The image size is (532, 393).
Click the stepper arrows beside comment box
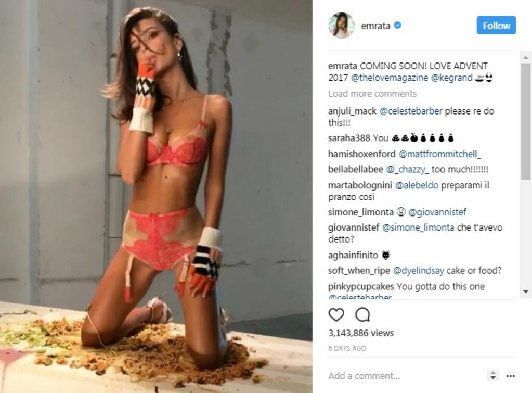point(493,375)
